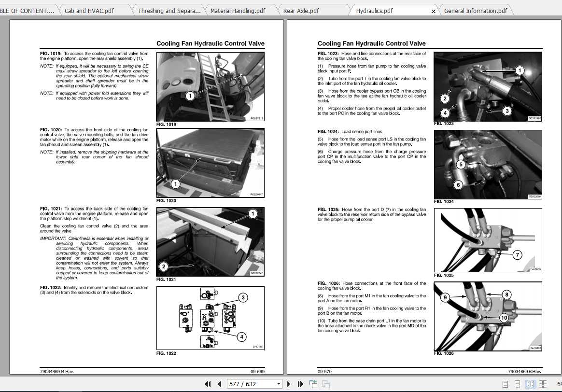Jump to the first page
Viewport: 562px width, 392px height.
(208, 384)
